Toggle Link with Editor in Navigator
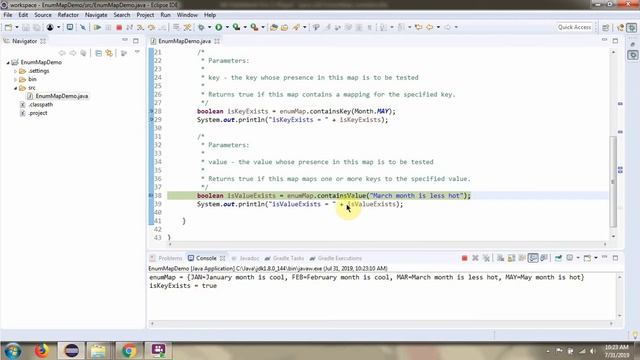 click(x=109, y=53)
